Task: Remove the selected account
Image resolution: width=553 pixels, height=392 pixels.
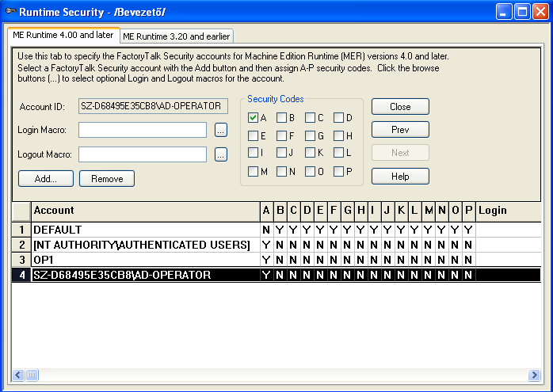Action: [x=107, y=179]
